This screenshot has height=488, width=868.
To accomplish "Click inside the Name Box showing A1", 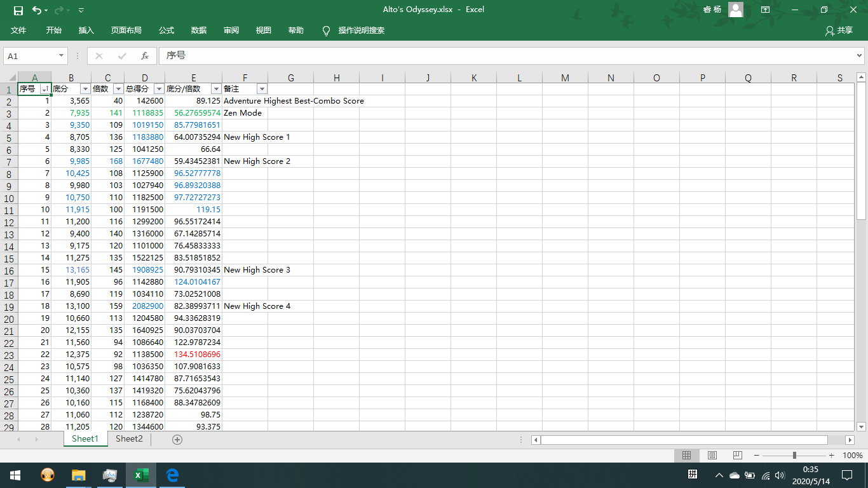I will point(31,56).
